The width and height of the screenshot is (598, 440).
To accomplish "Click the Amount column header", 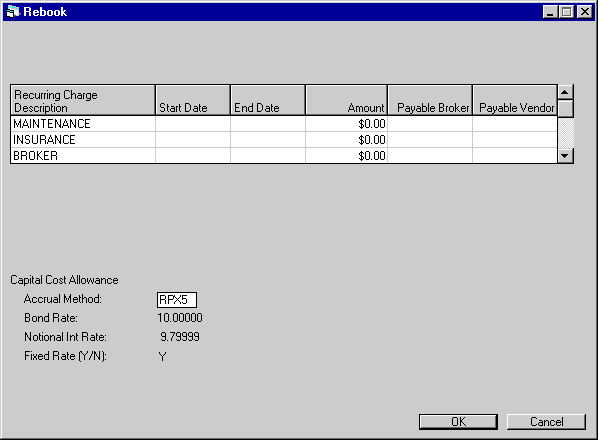I will coord(346,100).
